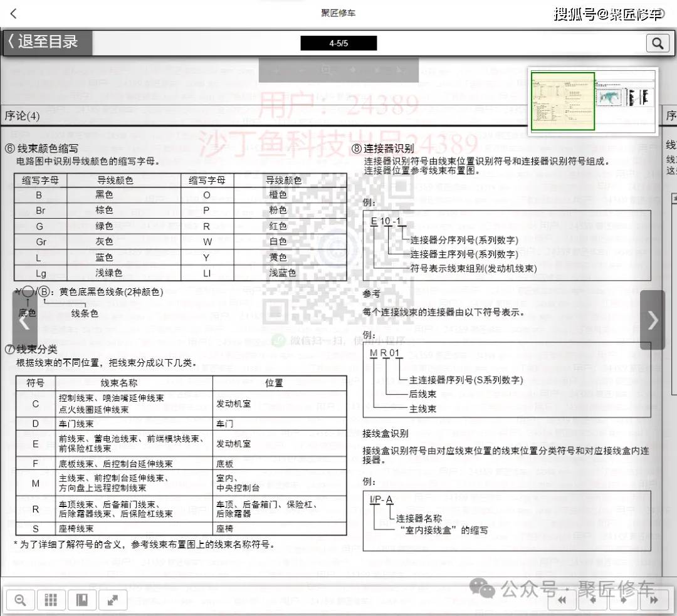677x616 pixels.
Task: Click the 位置 column header
Action: 274,383
